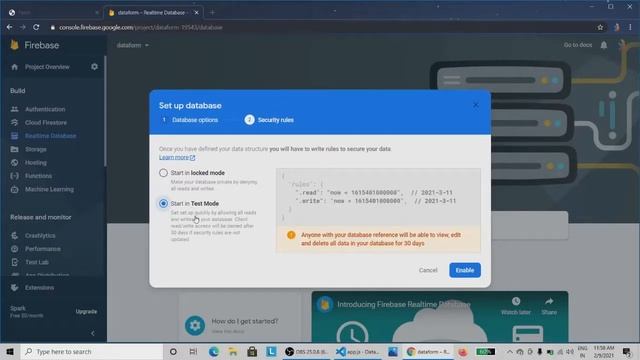Open Storage in sidebar
This screenshot has width=640, height=360.
(36, 149)
